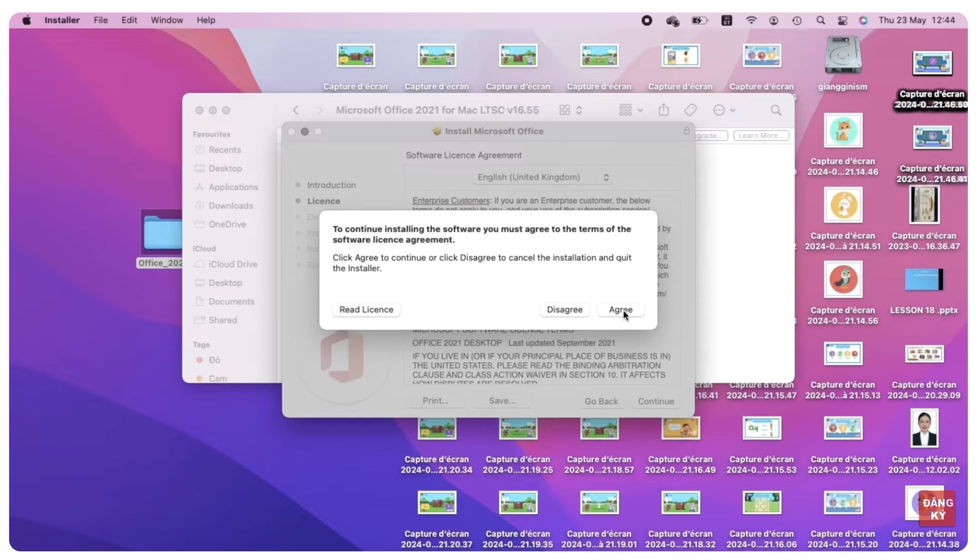The image size is (976, 560).
Task: Open the Finder group-by dropdown
Action: click(x=630, y=110)
